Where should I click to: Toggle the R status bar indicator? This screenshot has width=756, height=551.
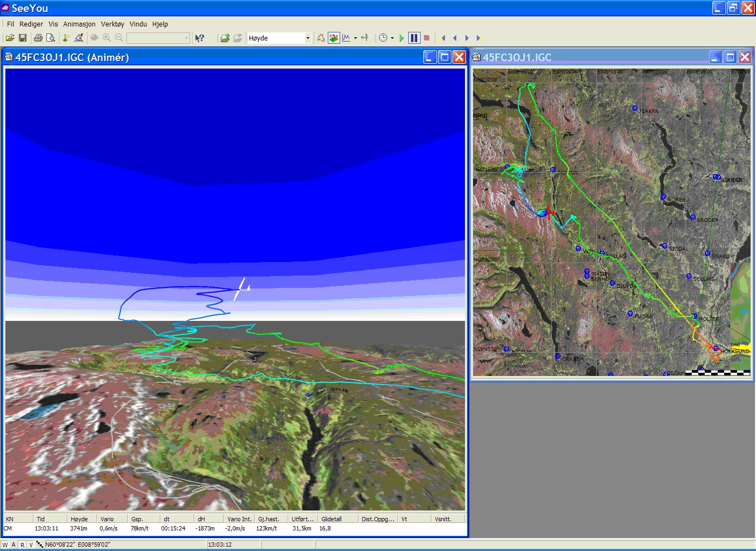pos(22,545)
